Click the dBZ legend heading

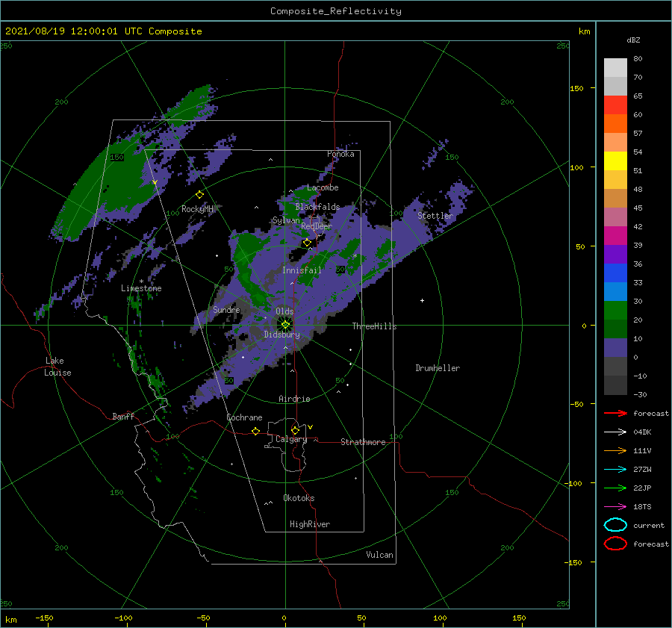633,40
